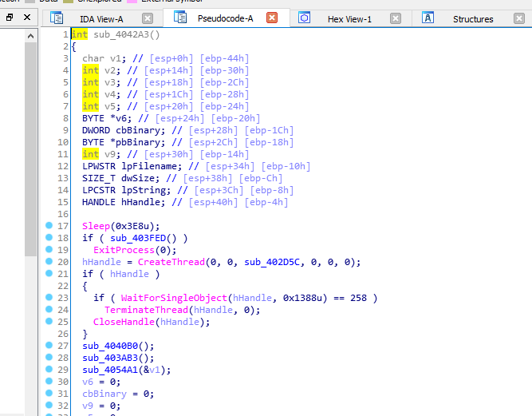Click the Pseudocode-A tab icon
The image size is (532, 416).
click(180, 17)
